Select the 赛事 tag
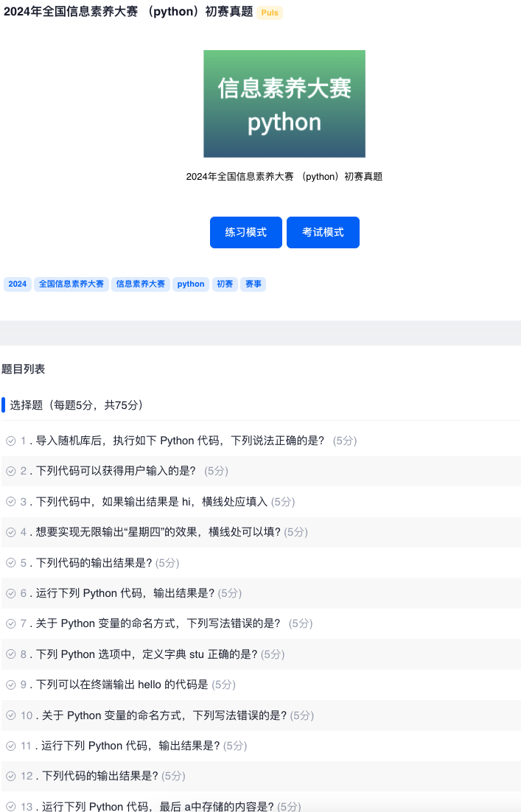 [253, 284]
